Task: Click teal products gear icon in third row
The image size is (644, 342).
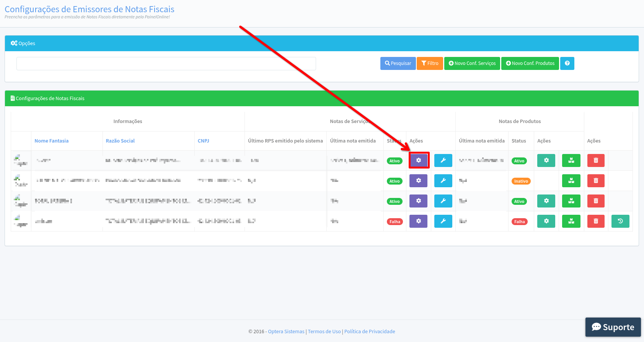Action: point(546,201)
